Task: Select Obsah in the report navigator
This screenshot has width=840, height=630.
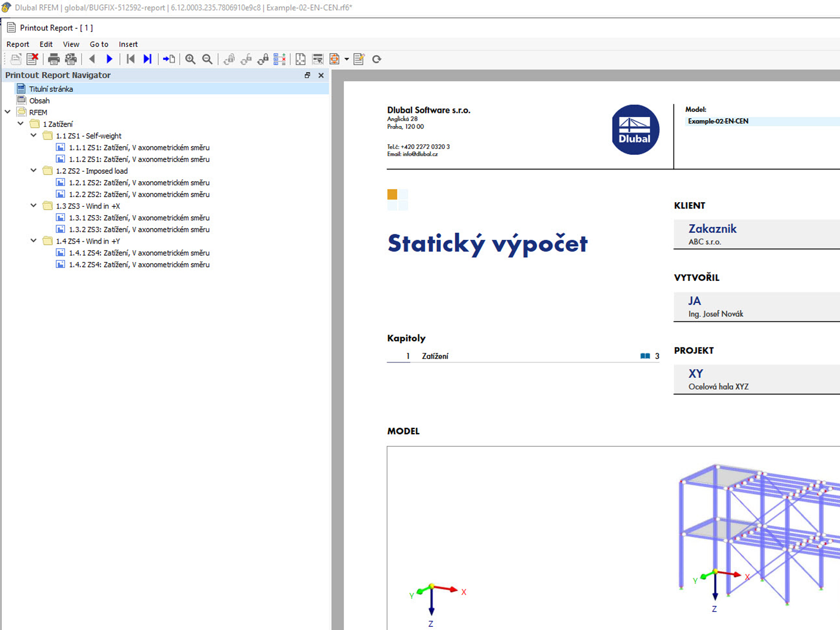Action: 39,100
